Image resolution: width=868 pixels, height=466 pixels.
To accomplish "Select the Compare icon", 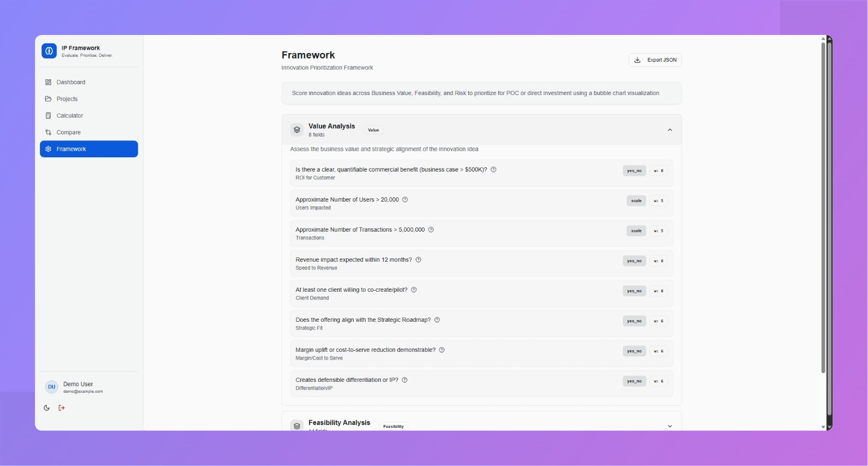I will click(48, 132).
